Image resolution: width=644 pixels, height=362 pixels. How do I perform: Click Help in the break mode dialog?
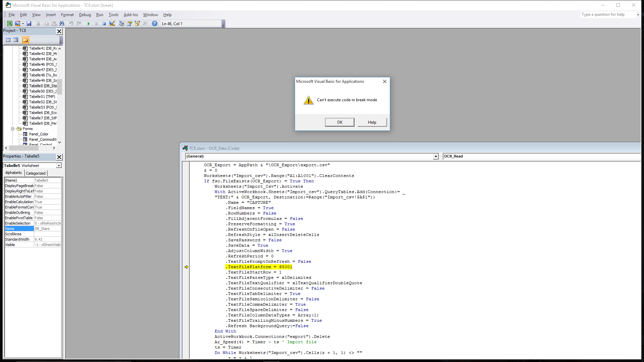tap(372, 122)
